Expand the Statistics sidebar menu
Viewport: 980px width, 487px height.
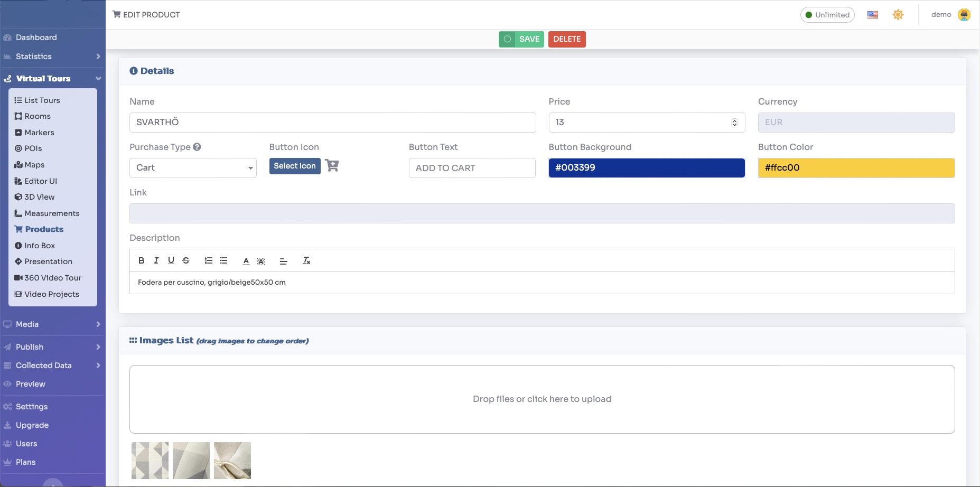pyautogui.click(x=34, y=56)
